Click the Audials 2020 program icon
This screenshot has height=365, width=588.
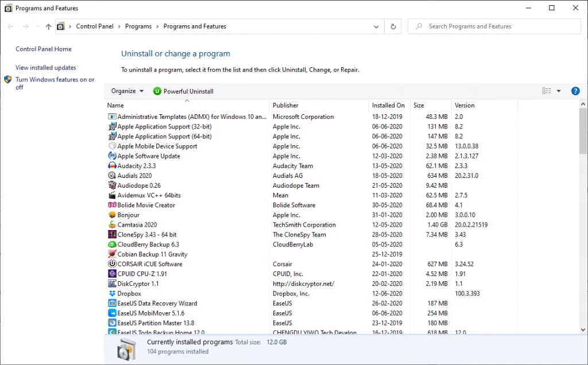(x=112, y=176)
